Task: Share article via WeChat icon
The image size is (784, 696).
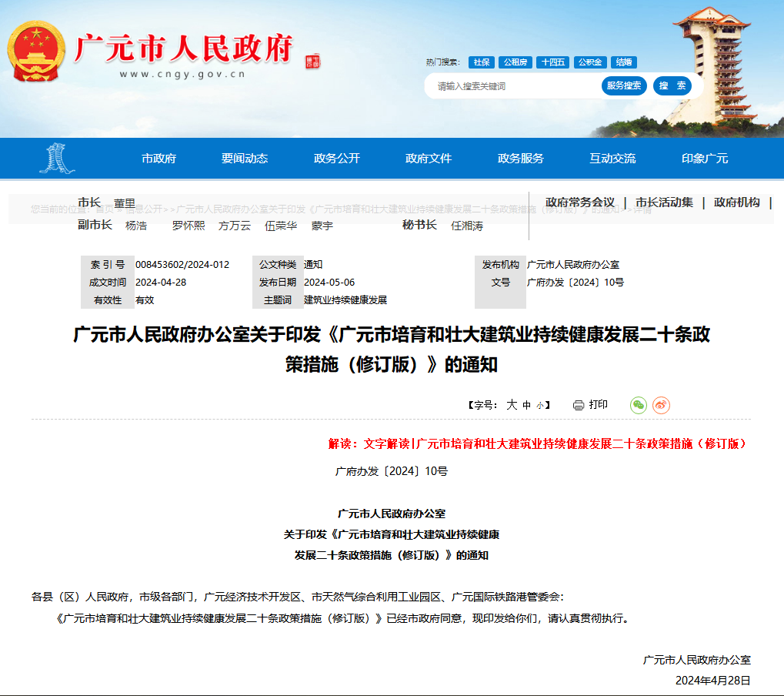Action: [638, 405]
